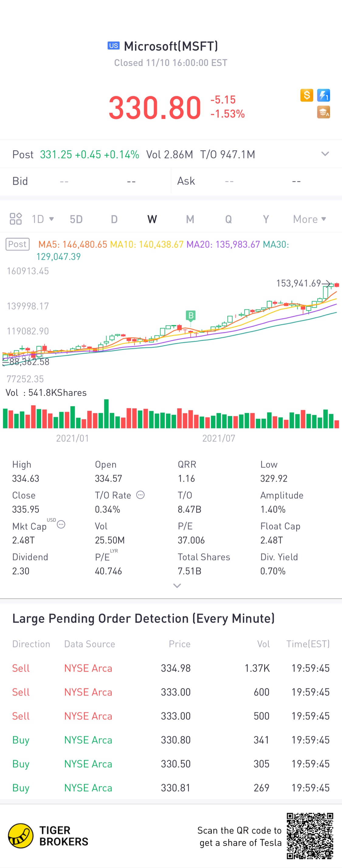Tap the Large Pending Order Detection heading
342x868 pixels.
144,618
